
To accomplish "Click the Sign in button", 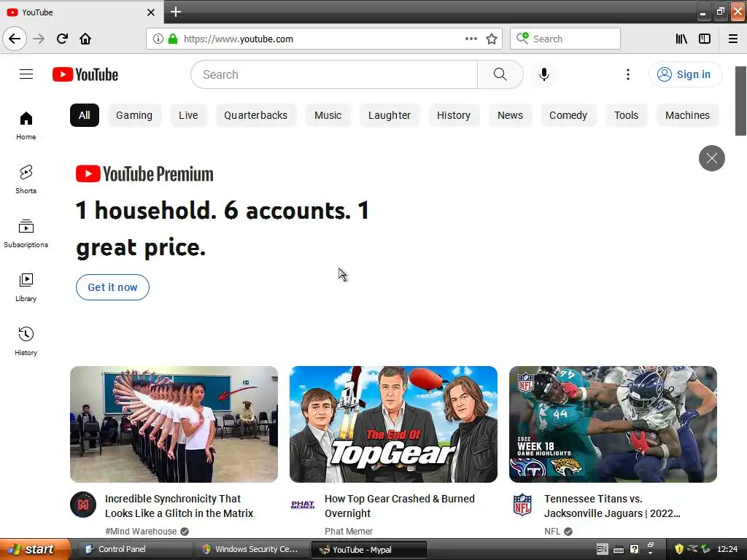I will click(x=685, y=74).
